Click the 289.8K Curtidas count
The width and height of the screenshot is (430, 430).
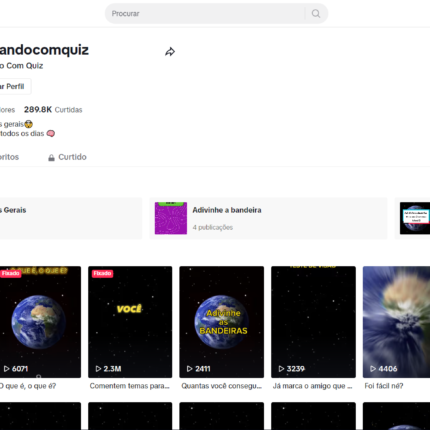(53, 110)
